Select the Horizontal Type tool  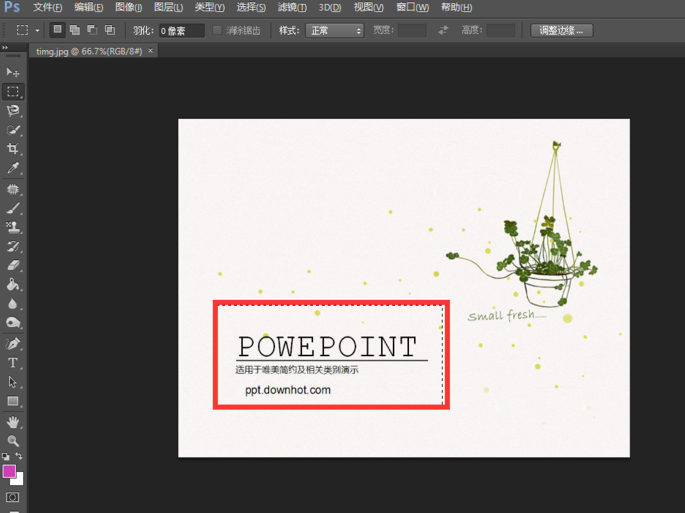(x=13, y=363)
